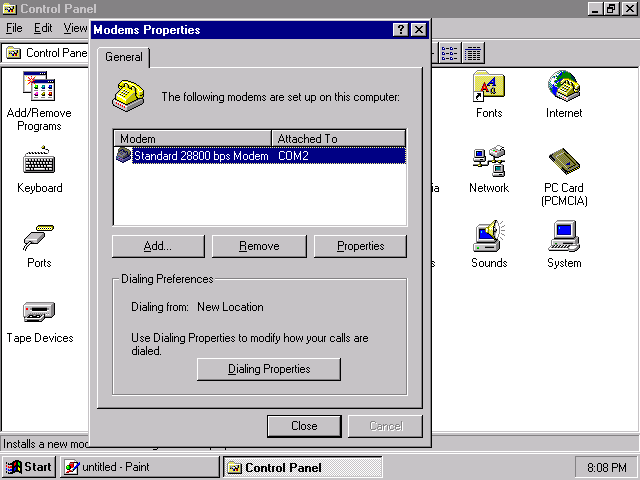Click the Attached To column header
Image resolution: width=640 pixels, height=480 pixels.
pyautogui.click(x=338, y=138)
